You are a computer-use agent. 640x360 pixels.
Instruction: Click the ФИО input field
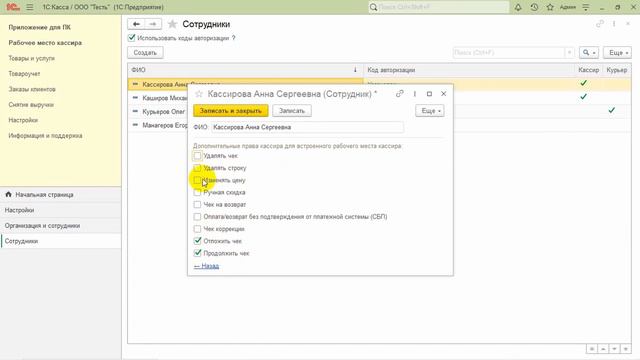pyautogui.click(x=307, y=127)
